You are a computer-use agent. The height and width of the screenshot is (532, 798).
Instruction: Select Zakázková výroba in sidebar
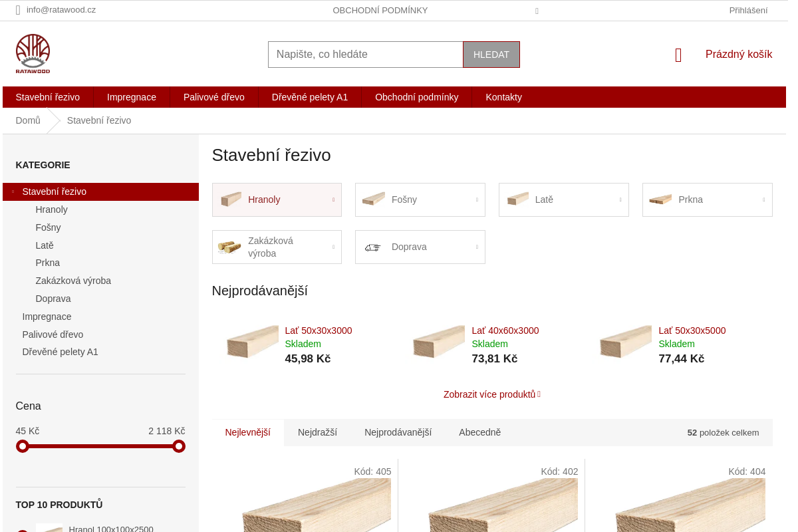pyautogui.click(x=73, y=281)
